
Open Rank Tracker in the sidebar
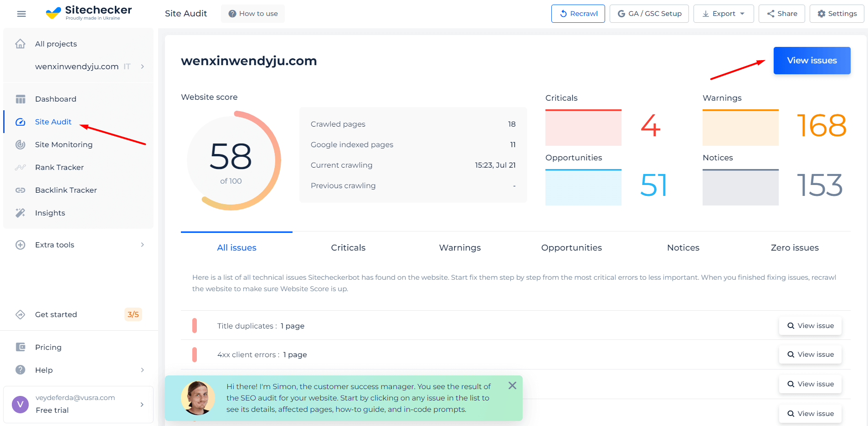pos(59,167)
